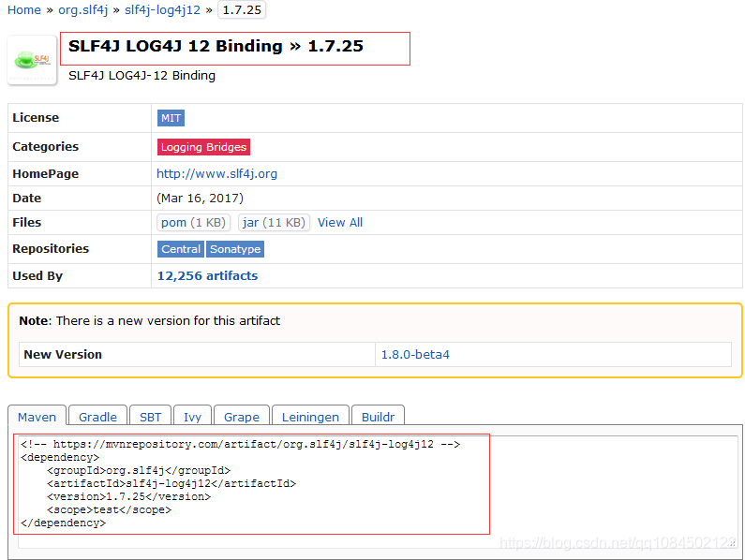This screenshot has height=560, width=745.
Task: Switch to the Leiningen tab
Action: 310,417
